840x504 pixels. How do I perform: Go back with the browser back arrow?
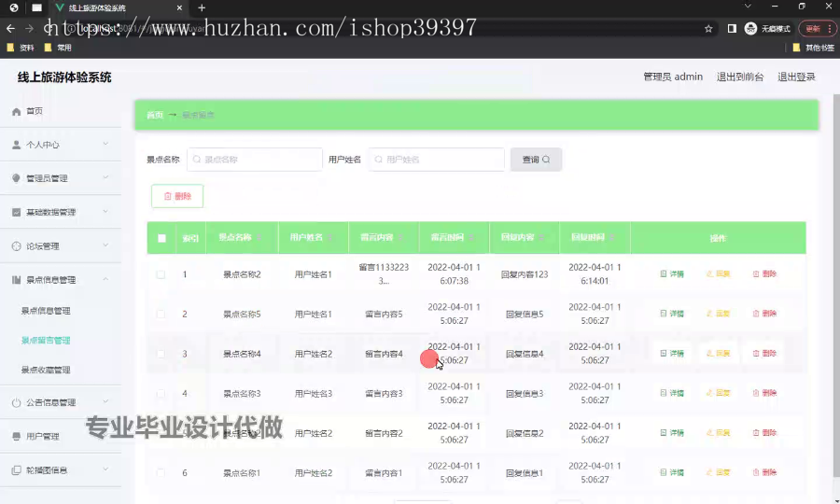click(10, 28)
